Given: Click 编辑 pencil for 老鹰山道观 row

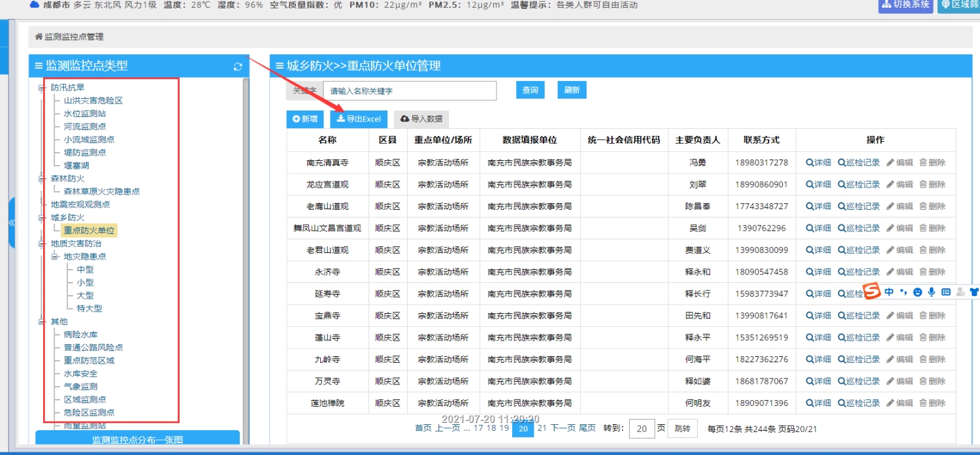Looking at the screenshot, I should coord(900,207).
